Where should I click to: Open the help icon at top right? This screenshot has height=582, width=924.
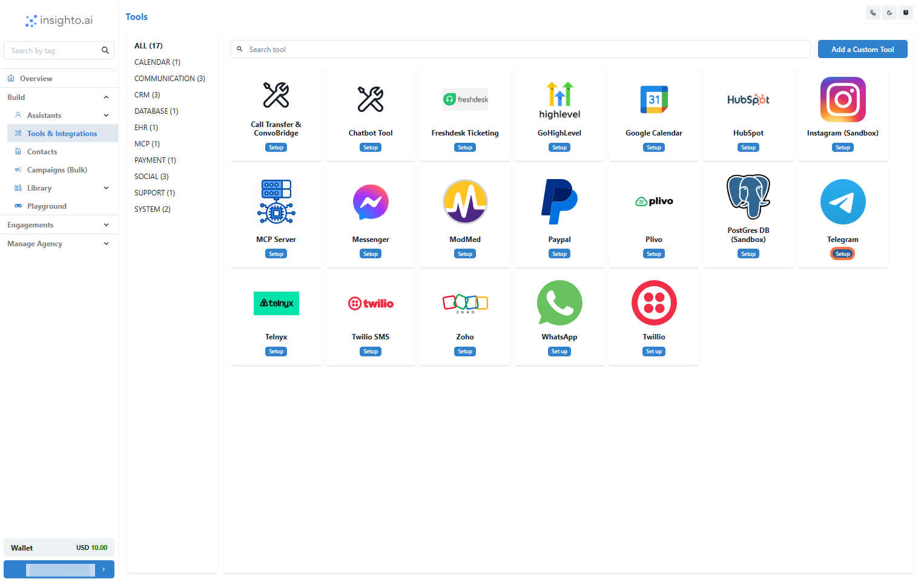[x=906, y=13]
